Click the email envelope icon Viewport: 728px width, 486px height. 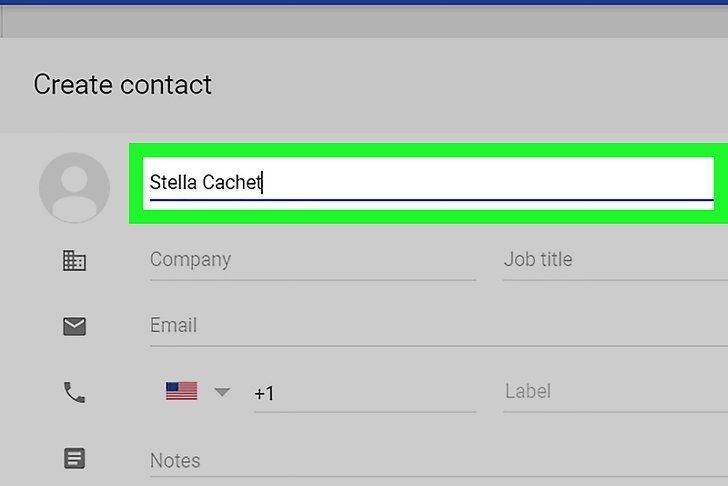(74, 326)
